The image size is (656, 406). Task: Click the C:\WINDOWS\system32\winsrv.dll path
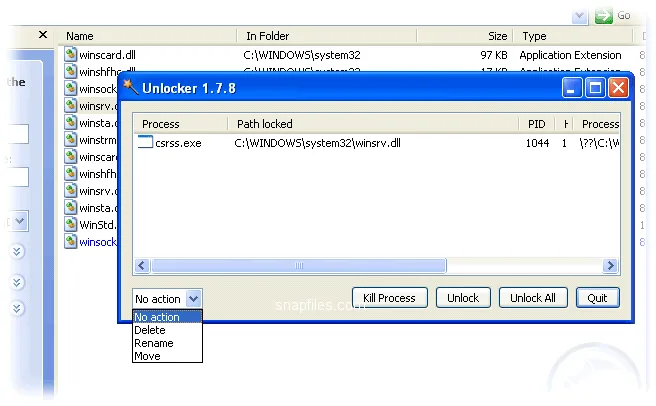(x=318, y=143)
